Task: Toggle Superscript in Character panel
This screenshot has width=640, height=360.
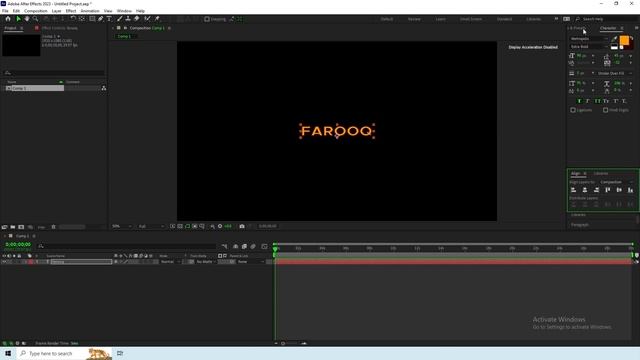Action: [x=616, y=101]
